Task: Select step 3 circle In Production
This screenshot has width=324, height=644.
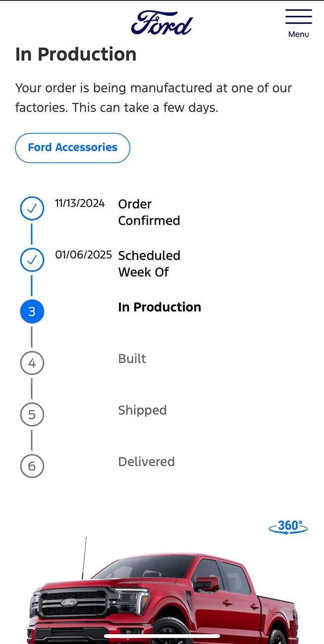Action: [x=32, y=312]
